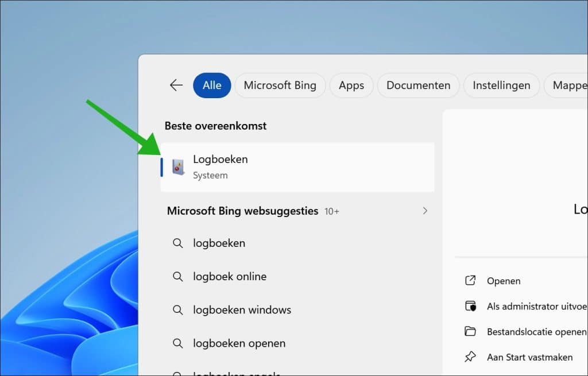This screenshot has width=588, height=376.
Task: Open the partially visible Mappen filter
Action: pyautogui.click(x=566, y=86)
